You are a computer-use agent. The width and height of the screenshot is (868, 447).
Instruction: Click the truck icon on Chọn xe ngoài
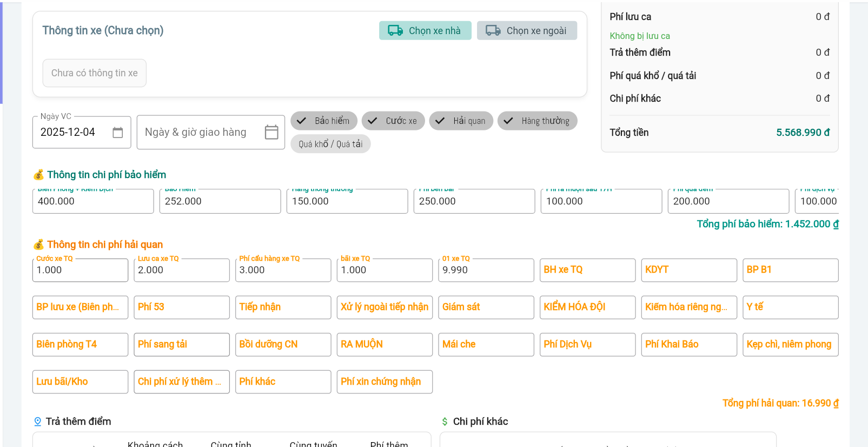click(x=493, y=31)
